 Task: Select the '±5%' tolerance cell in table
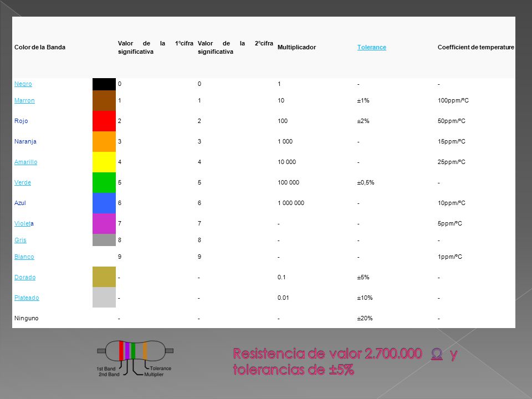[363, 277]
